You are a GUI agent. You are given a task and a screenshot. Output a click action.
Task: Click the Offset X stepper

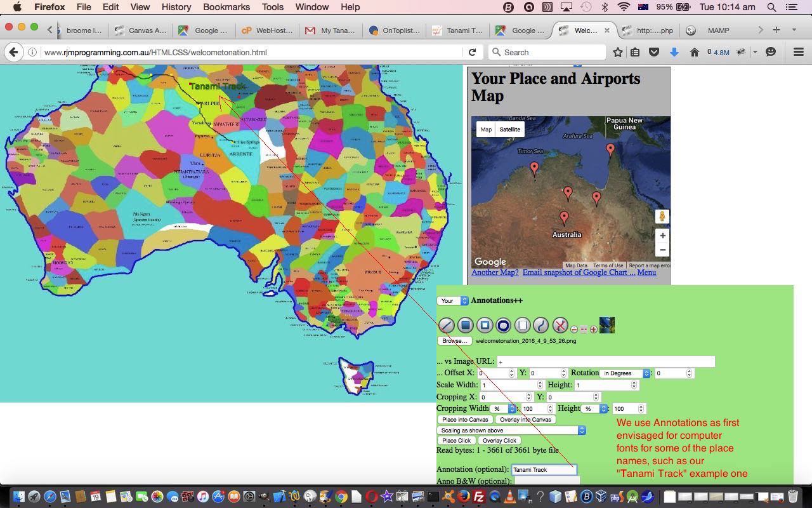511,373
